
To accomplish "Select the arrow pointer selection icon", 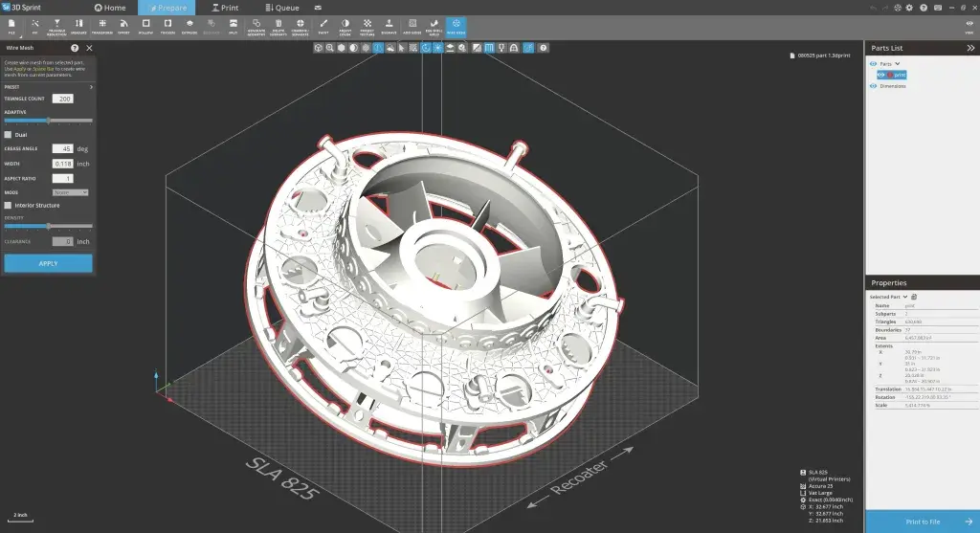I will [402, 48].
